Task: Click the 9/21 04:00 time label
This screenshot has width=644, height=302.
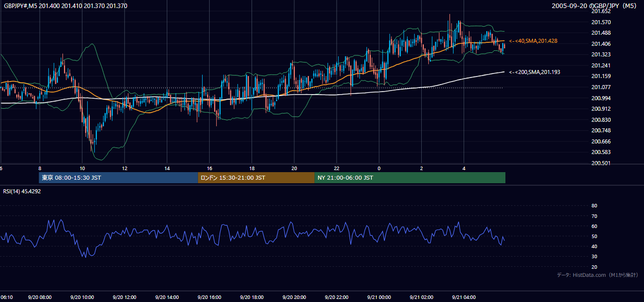Action: pos(464,297)
